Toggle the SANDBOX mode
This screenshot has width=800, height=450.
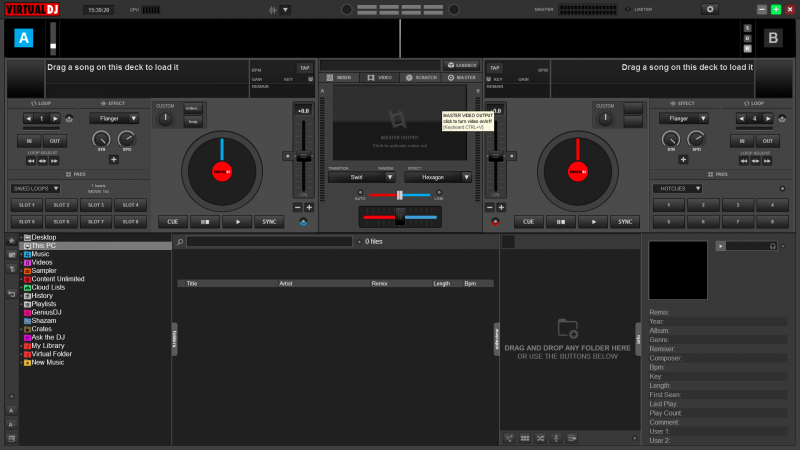(x=462, y=65)
